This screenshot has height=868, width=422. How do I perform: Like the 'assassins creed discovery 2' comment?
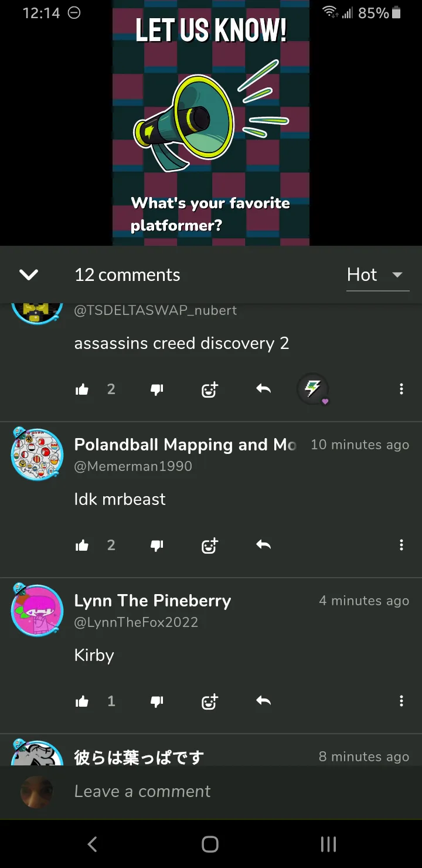pos(82,389)
